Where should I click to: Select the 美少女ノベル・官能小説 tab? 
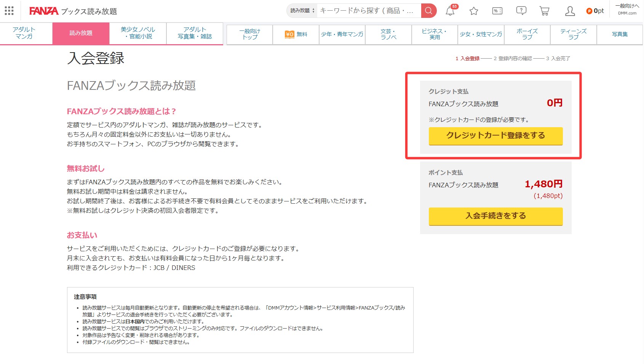point(138,33)
